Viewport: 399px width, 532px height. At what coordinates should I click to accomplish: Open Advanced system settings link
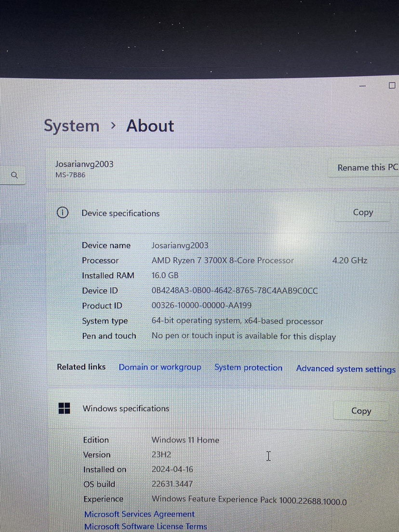(346, 369)
